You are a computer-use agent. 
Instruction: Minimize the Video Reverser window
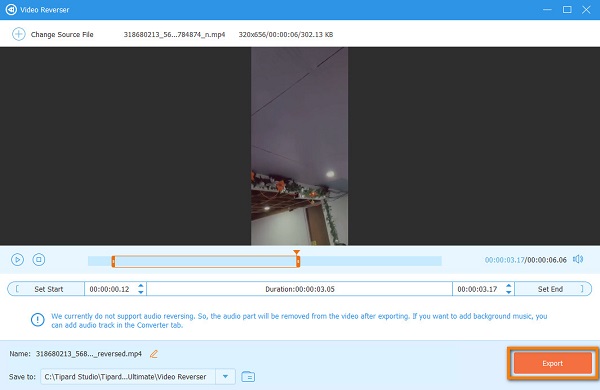tap(547, 9)
